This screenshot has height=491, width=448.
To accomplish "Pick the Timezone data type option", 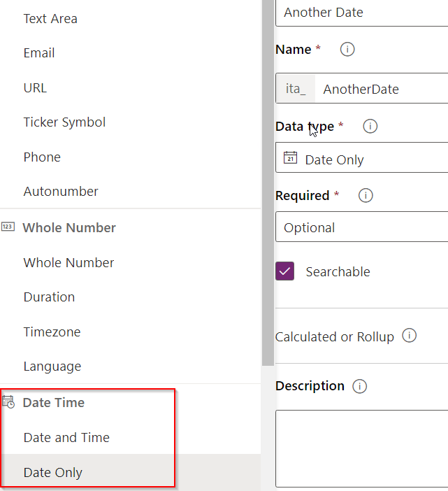I will click(x=52, y=332).
